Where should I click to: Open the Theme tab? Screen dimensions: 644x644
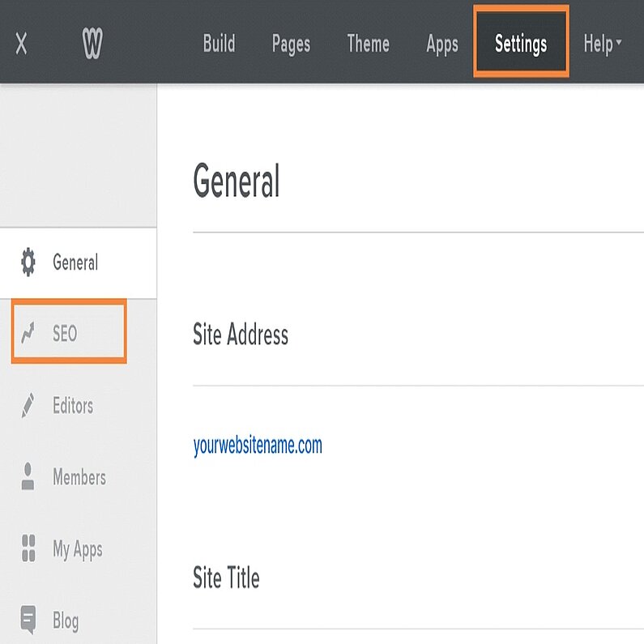(x=368, y=44)
